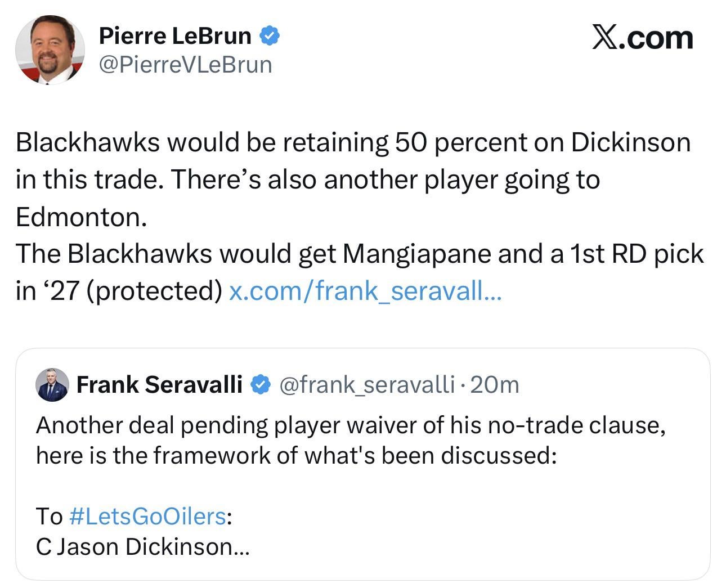Click the 20m timestamp
Screen dimensions: 726x588
click(494, 385)
